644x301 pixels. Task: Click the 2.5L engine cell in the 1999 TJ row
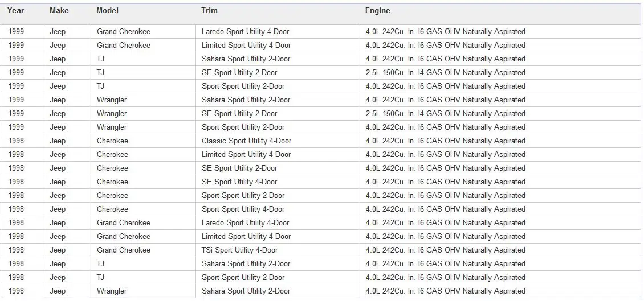coord(445,73)
